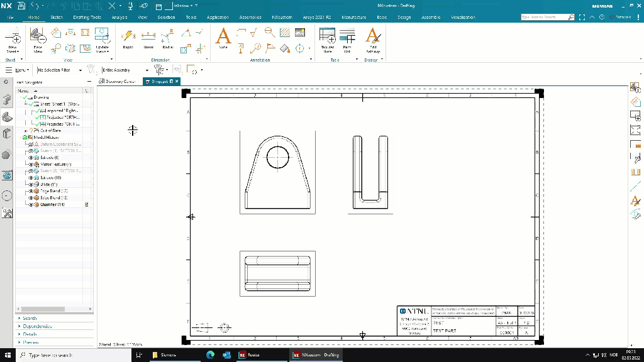Click the Parts List icon

coord(347,39)
